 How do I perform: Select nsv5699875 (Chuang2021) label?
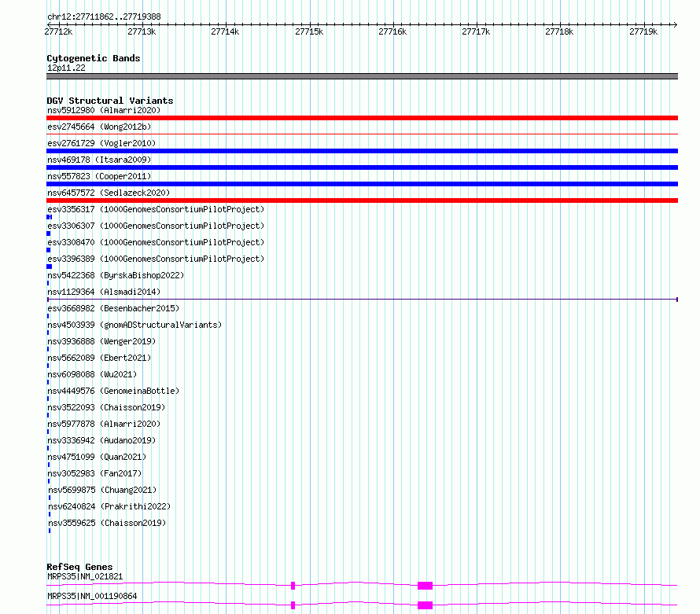pyautogui.click(x=102, y=490)
